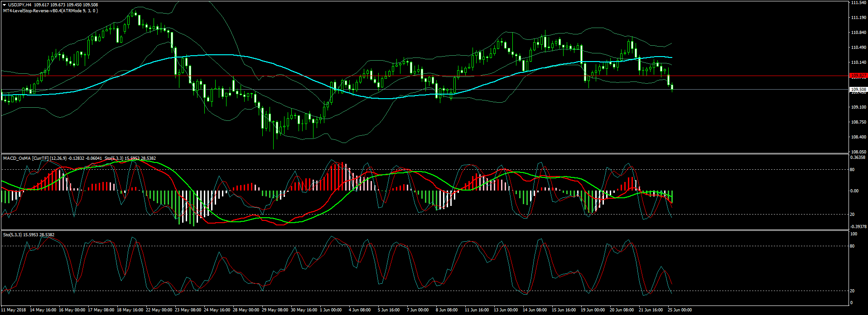Image resolution: width=868 pixels, height=315 pixels.
Task: Click the 18 May 16:00 time label
Action: click(x=130, y=310)
